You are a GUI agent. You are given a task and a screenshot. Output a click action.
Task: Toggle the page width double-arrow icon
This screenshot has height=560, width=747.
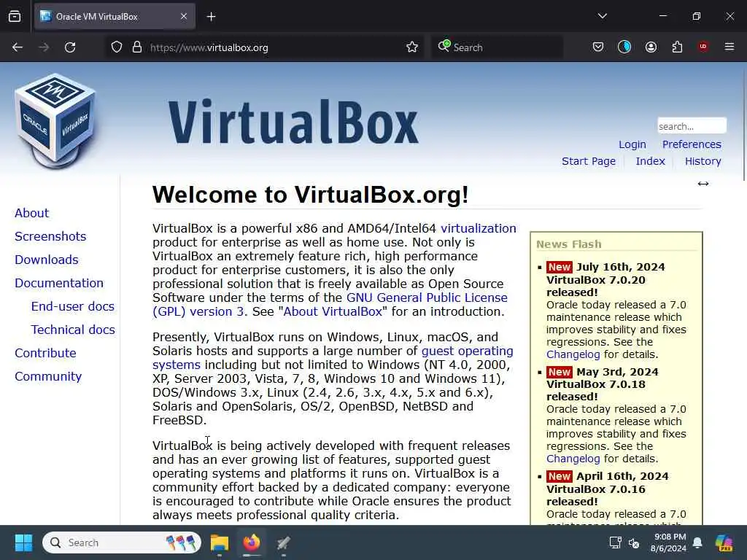703,184
